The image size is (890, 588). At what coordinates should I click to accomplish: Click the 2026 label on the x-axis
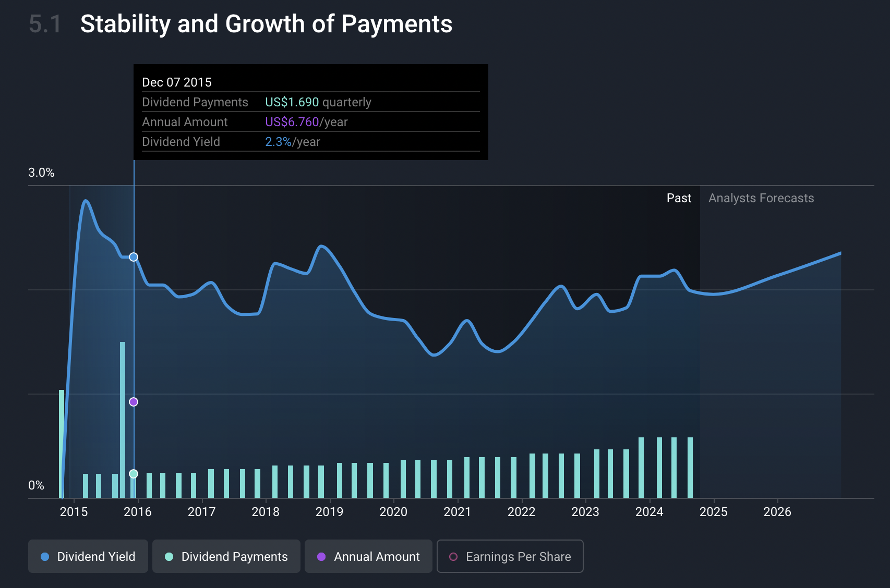click(x=777, y=512)
